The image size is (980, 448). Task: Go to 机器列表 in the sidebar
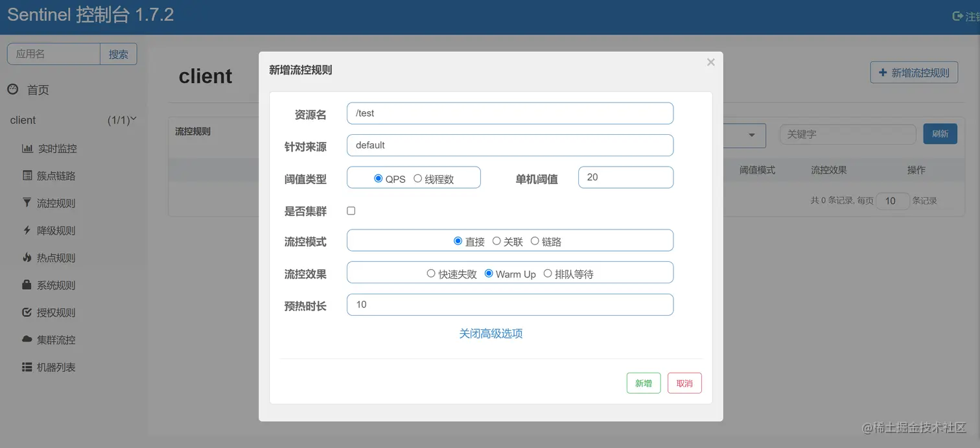(56, 367)
